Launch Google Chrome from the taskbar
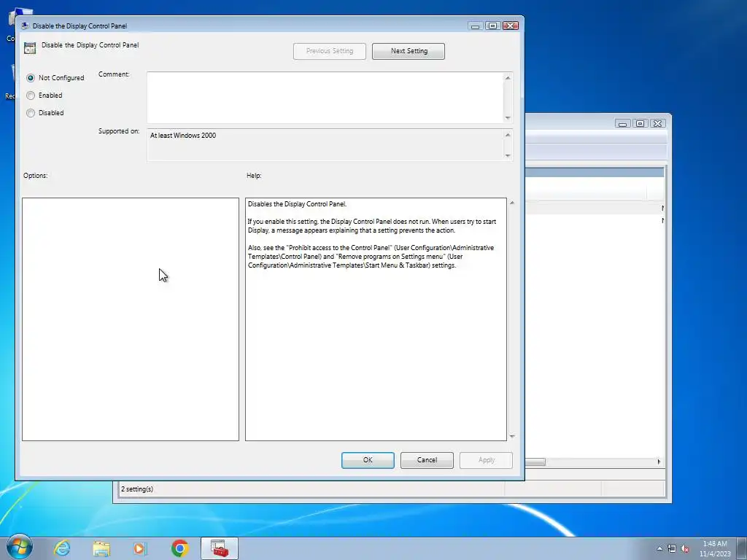 pyautogui.click(x=180, y=548)
